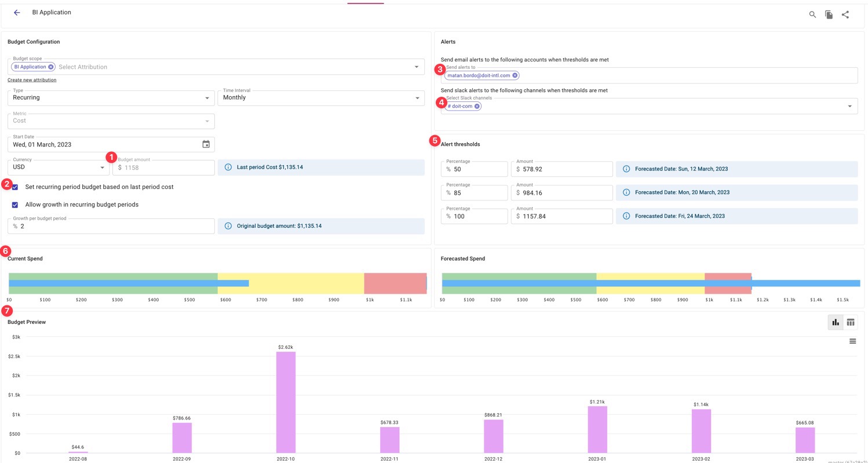
Task: Click the blue Current Spend progress bar
Action: coord(129,283)
